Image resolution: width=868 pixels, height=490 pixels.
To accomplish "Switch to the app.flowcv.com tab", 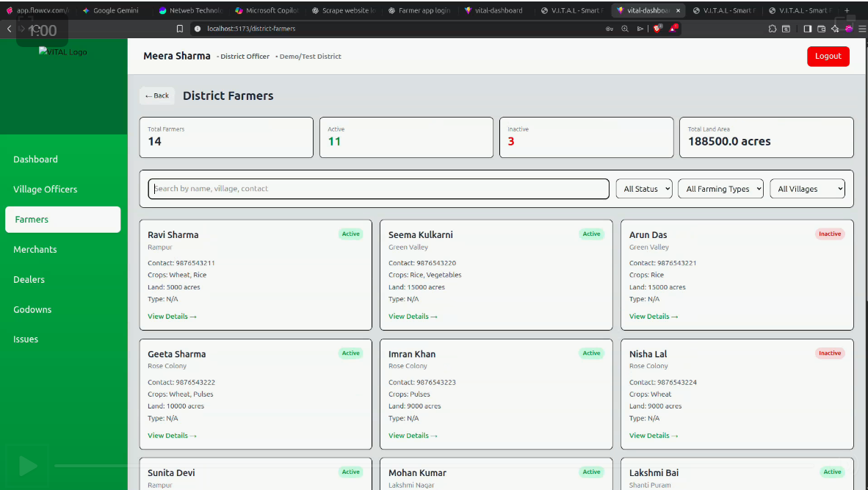I will click(x=37, y=10).
